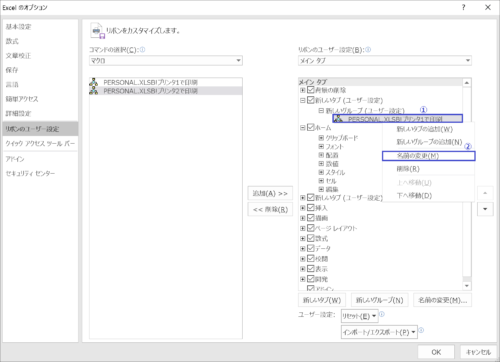Expand the セル group
Viewport: 500px width, 362px height.
pos(321,181)
